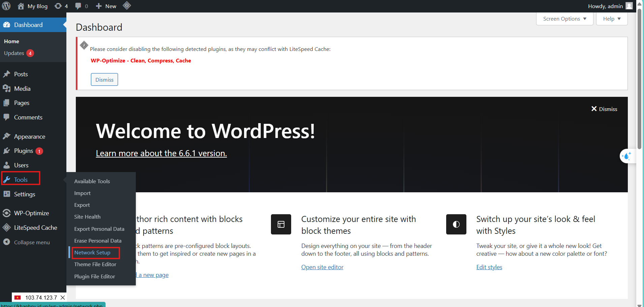The image size is (644, 307).
Task: Dismiss the Welcome to WordPress panel
Action: tap(604, 109)
